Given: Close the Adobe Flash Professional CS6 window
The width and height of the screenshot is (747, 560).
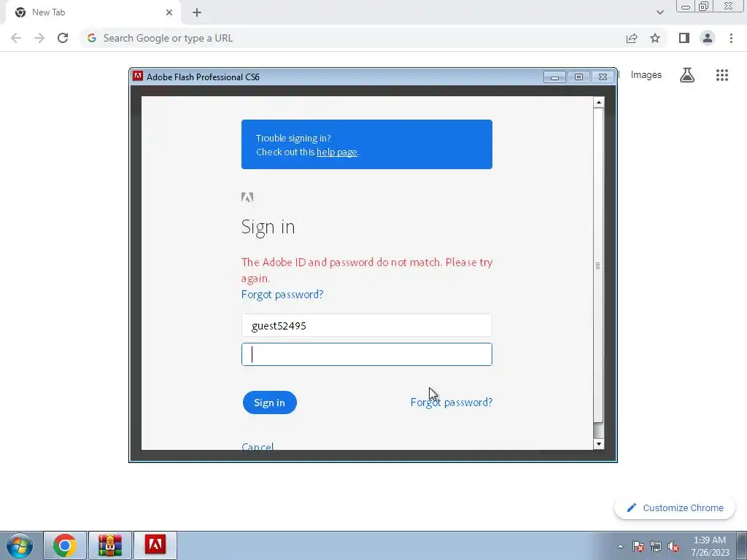Looking at the screenshot, I should pyautogui.click(x=603, y=77).
